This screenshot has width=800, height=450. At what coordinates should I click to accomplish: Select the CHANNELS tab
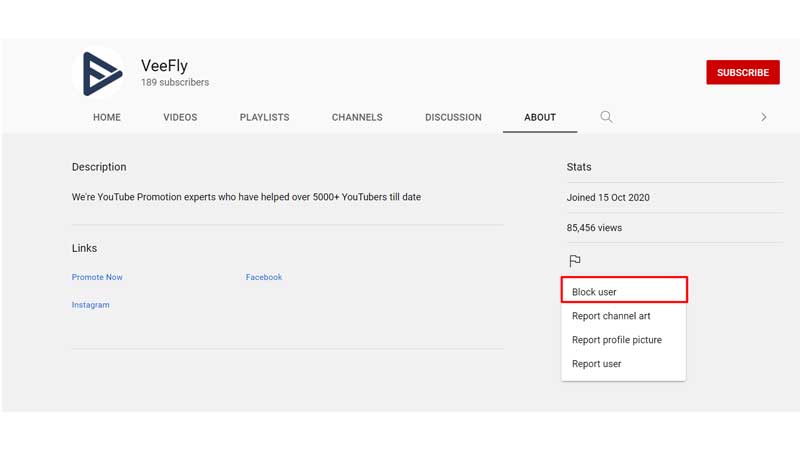357,117
